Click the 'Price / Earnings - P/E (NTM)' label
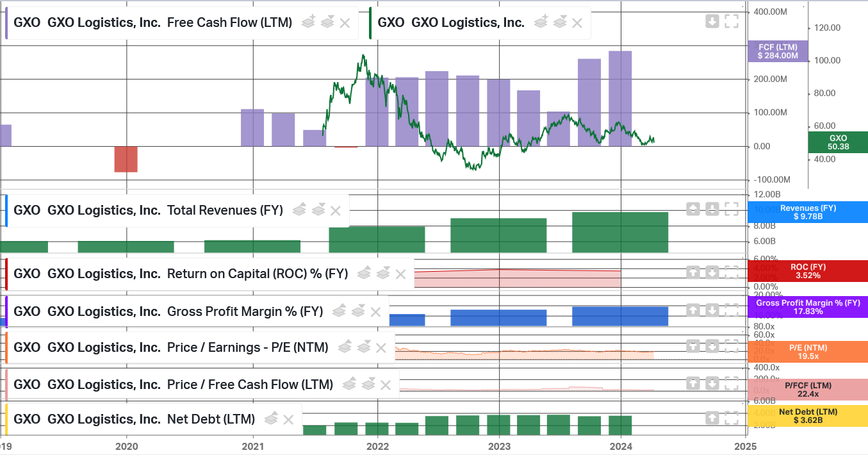This screenshot has height=455, width=868. tap(248, 347)
